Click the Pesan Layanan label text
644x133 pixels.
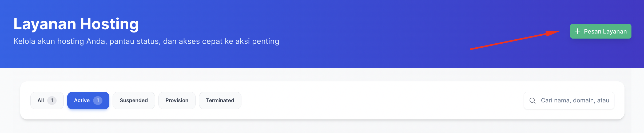(x=605, y=31)
